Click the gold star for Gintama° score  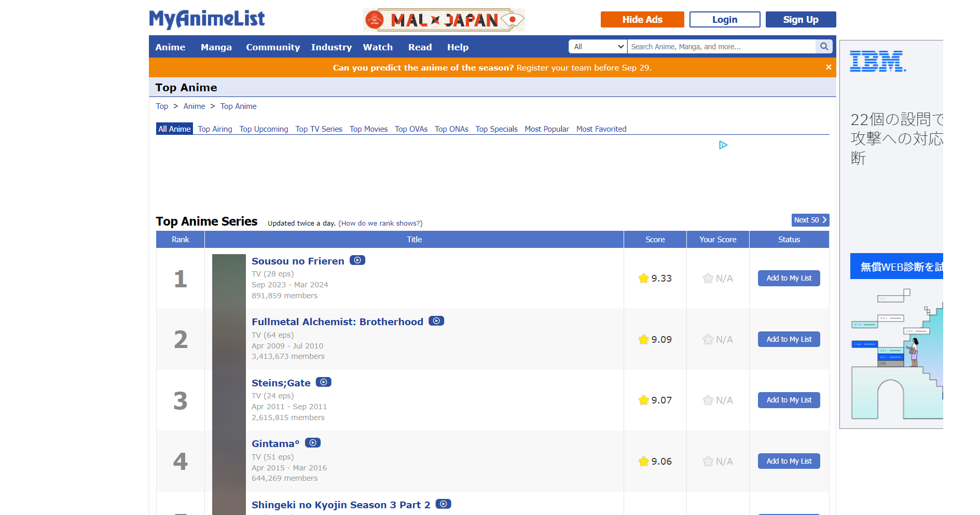click(644, 462)
